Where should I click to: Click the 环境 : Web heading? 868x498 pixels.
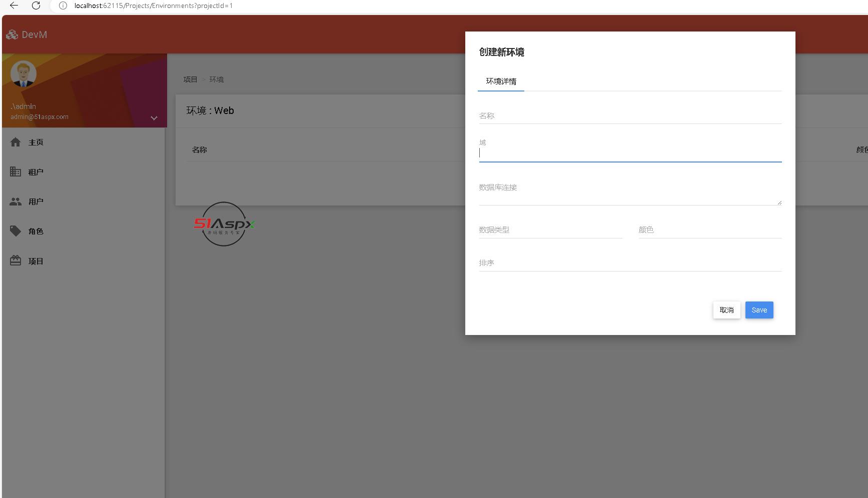(210, 110)
